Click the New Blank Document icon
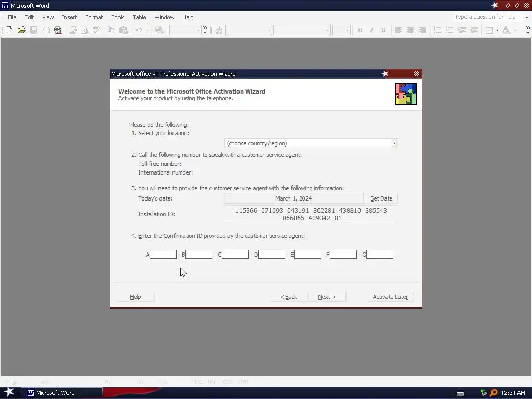This screenshot has width=532, height=399. tap(9, 30)
